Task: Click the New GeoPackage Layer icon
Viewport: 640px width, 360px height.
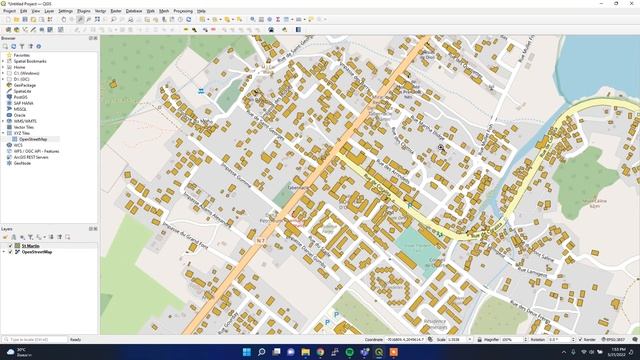Action: 16,29
